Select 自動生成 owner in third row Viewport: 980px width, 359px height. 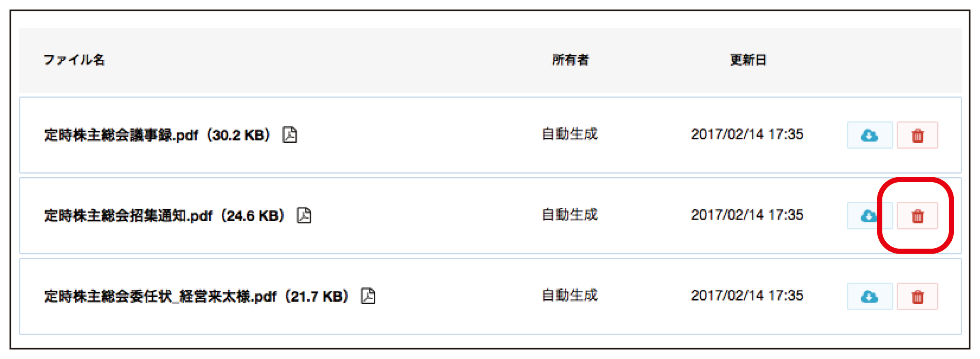pos(570,295)
